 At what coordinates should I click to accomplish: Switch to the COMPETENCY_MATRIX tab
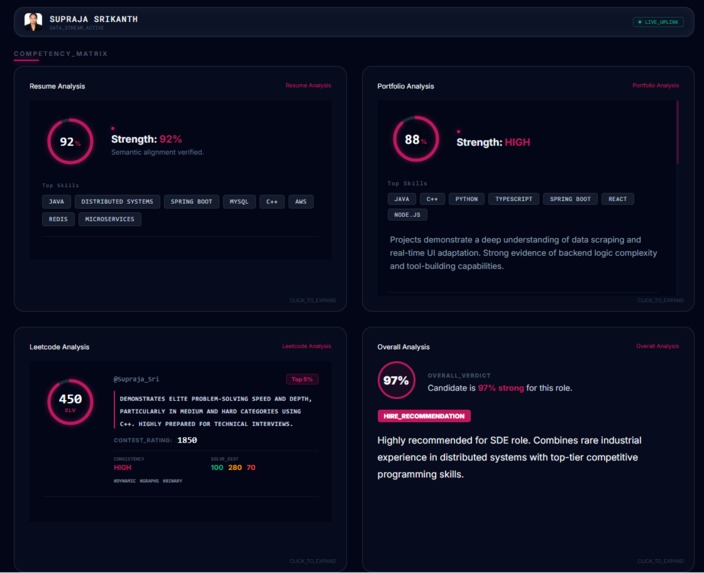point(61,53)
